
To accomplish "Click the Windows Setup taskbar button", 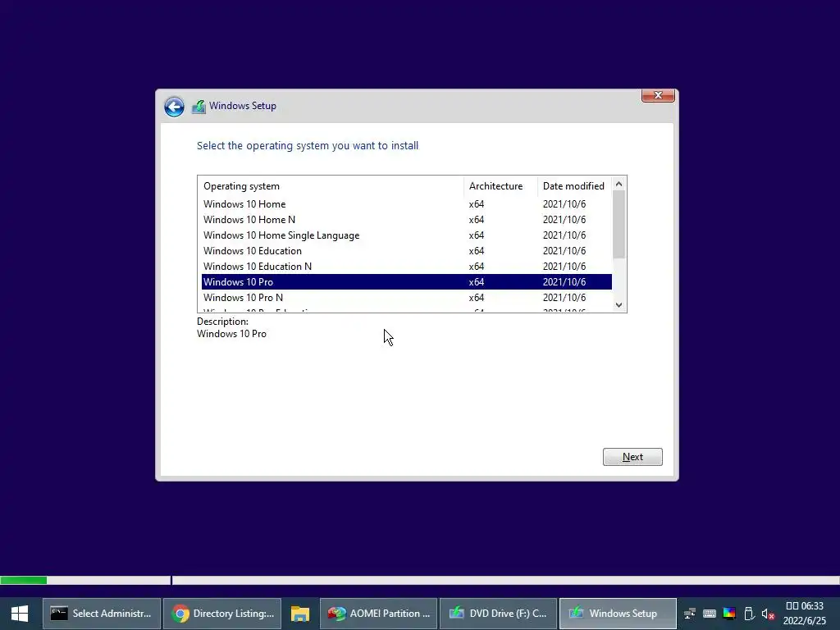I will [618, 614].
